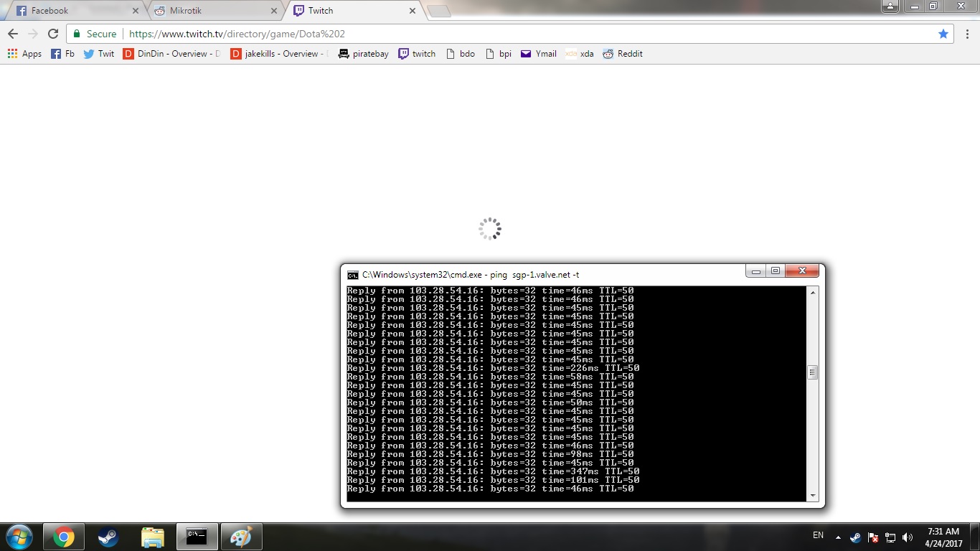View site info via Secure padlock
This screenshot has height=551, width=980.
pyautogui.click(x=94, y=34)
